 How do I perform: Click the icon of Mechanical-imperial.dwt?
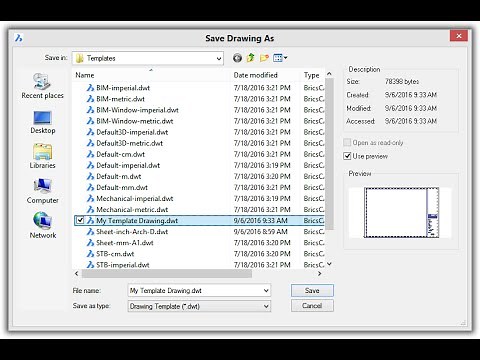point(90,198)
